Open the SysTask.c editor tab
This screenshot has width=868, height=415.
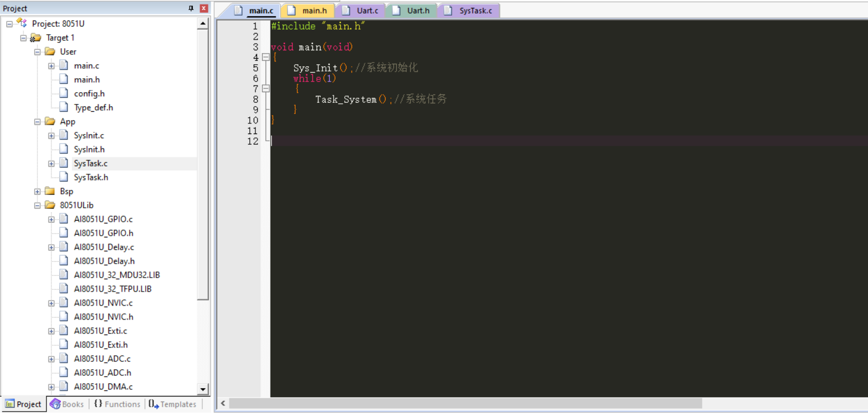[x=469, y=11]
